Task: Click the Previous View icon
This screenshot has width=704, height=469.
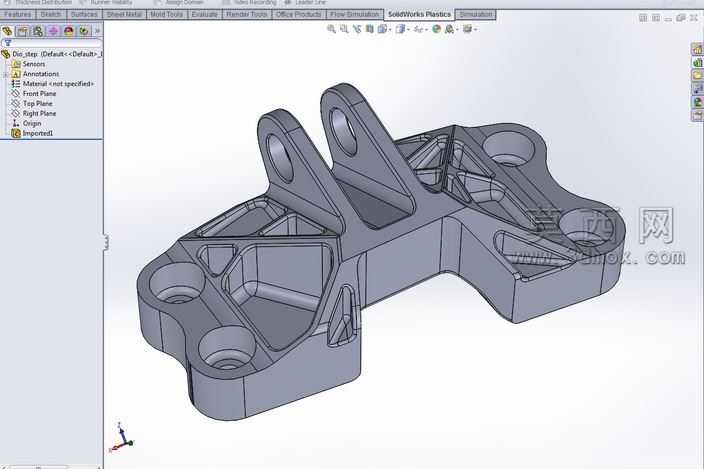Action: tap(357, 29)
